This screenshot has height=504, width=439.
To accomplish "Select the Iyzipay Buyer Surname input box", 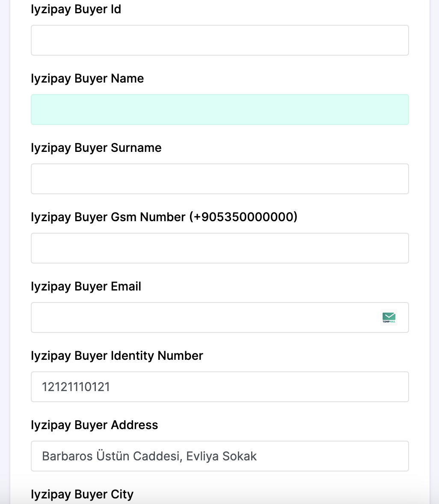I will [x=220, y=179].
